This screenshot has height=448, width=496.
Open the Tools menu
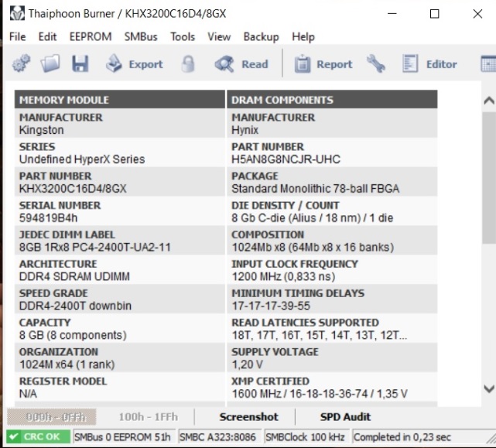pyautogui.click(x=183, y=36)
